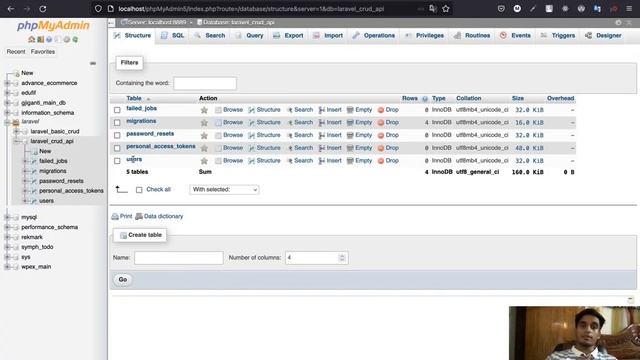This screenshot has width=640, height=360.
Task: Select the failed_jobs checkbox
Action: pyautogui.click(x=117, y=110)
